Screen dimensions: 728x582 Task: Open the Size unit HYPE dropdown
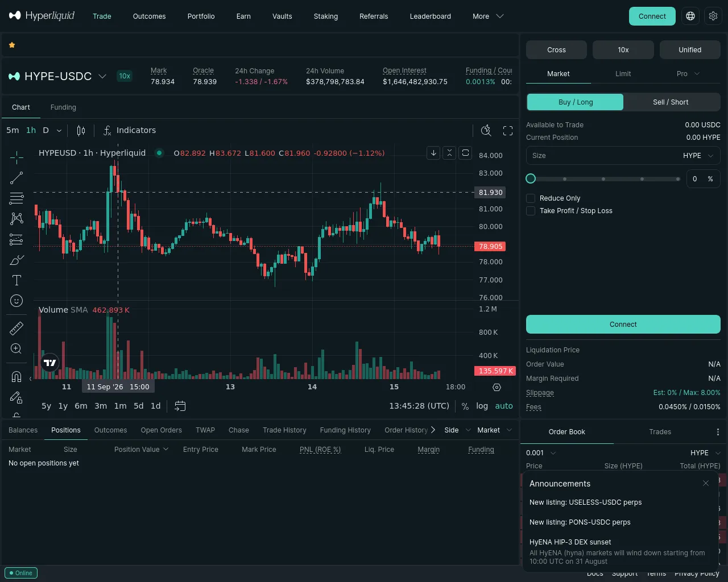pos(698,156)
